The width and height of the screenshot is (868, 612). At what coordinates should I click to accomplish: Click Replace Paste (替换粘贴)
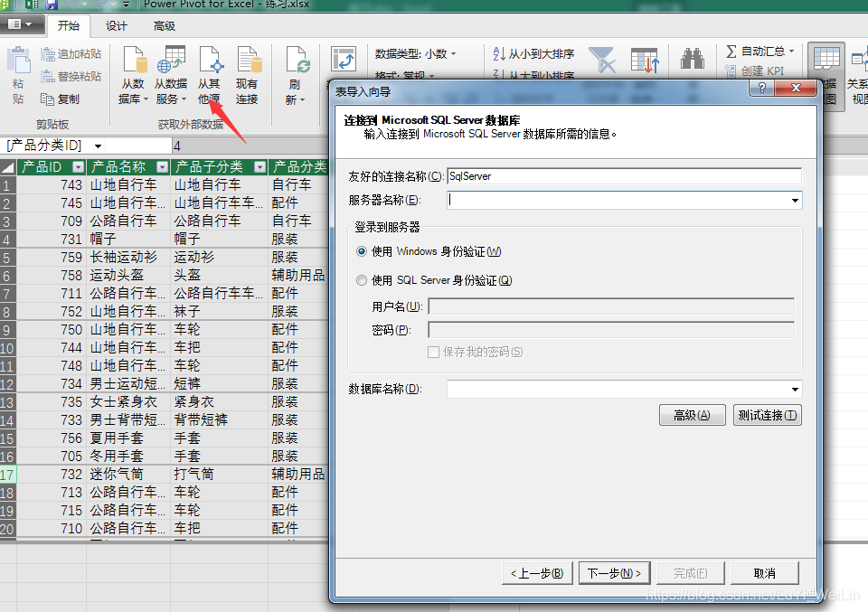pos(71,76)
